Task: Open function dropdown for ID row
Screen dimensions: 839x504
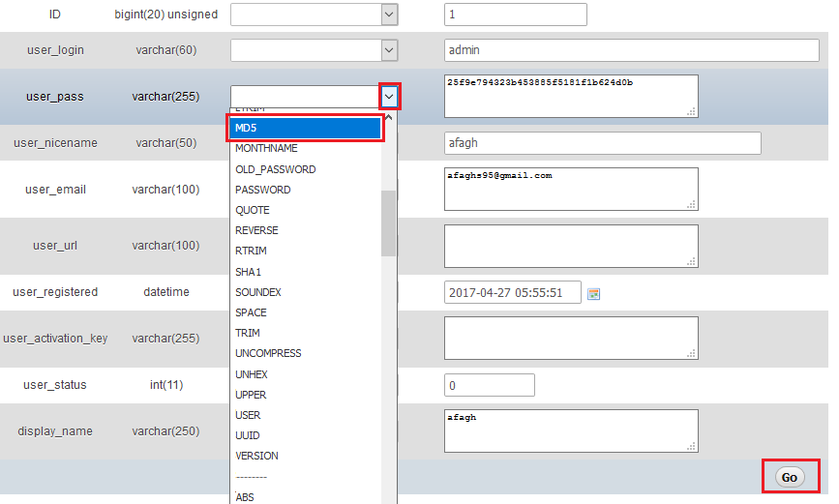Action: (x=388, y=15)
